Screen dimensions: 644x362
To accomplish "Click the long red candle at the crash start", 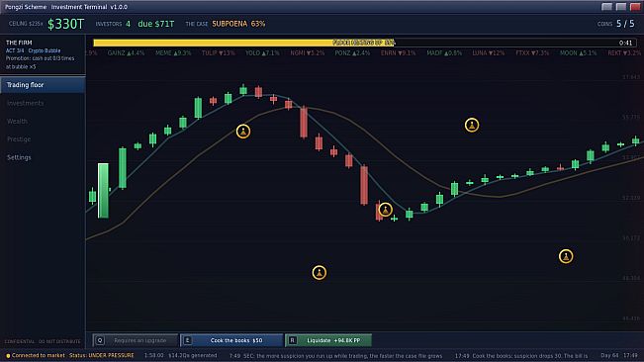I will pos(304,122).
